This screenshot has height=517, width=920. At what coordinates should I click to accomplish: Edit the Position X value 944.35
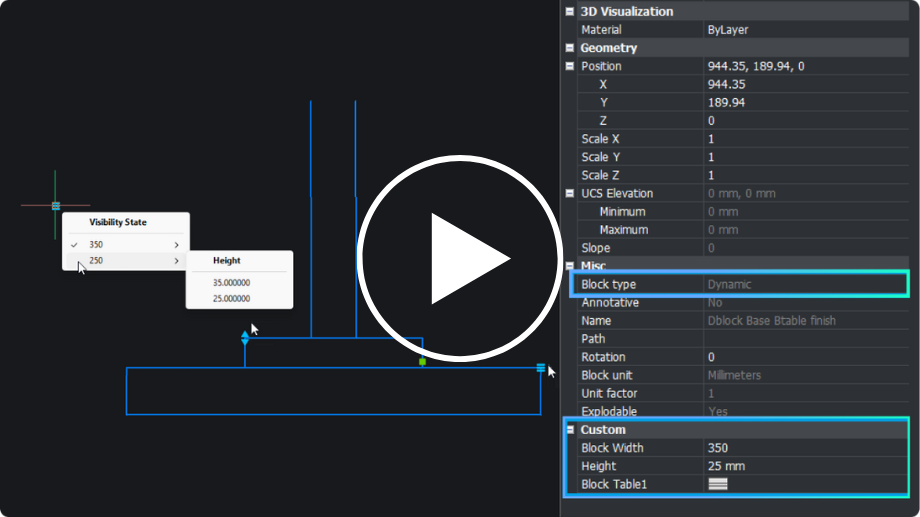point(806,84)
